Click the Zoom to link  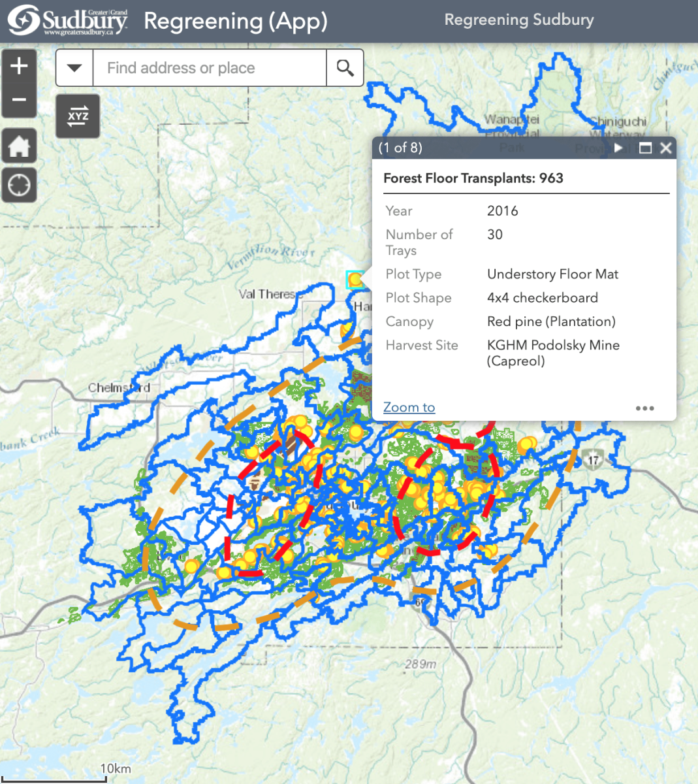point(409,408)
